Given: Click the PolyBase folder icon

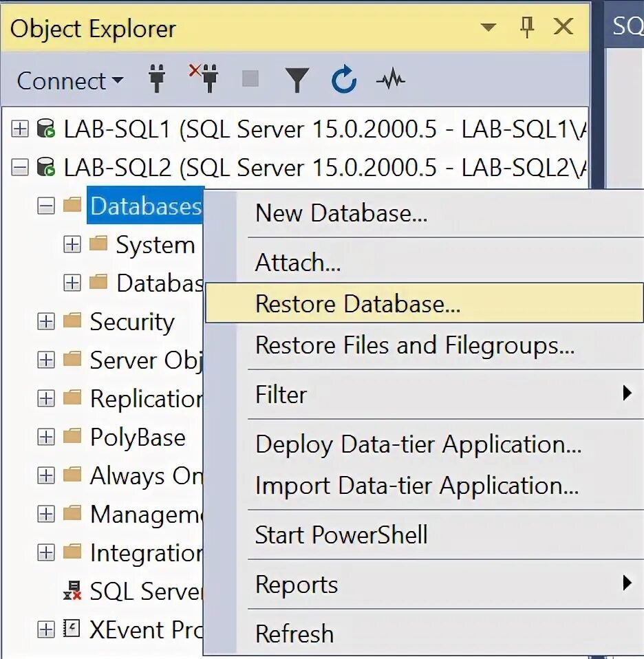Looking at the screenshot, I should pyautogui.click(x=72, y=436).
